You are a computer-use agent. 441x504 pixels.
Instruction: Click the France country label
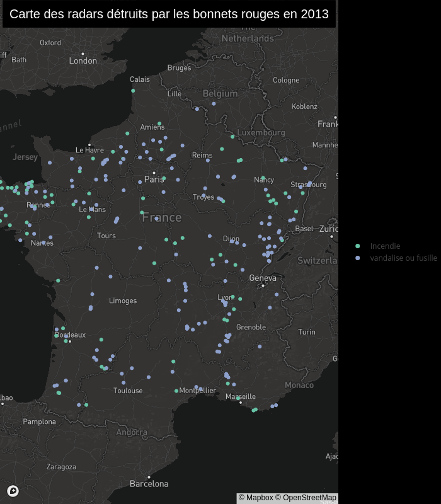[162, 217]
